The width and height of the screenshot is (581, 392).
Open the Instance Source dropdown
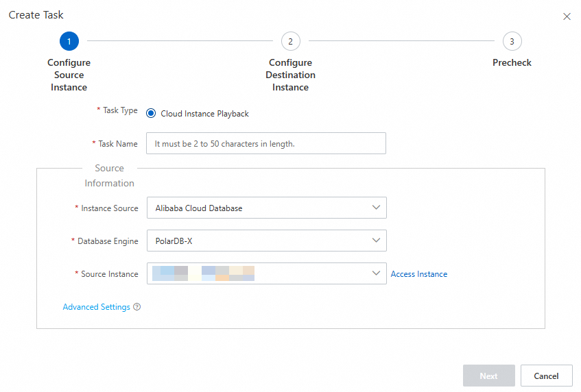(266, 208)
